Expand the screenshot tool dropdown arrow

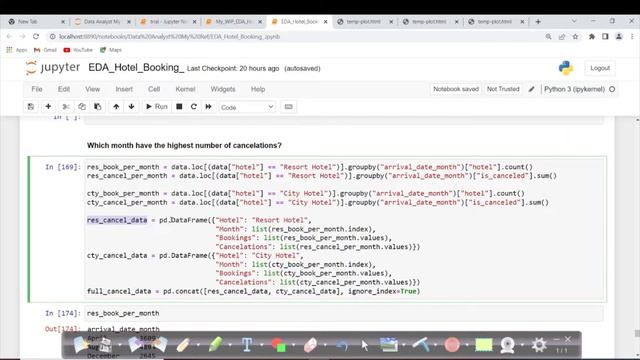tap(403, 345)
